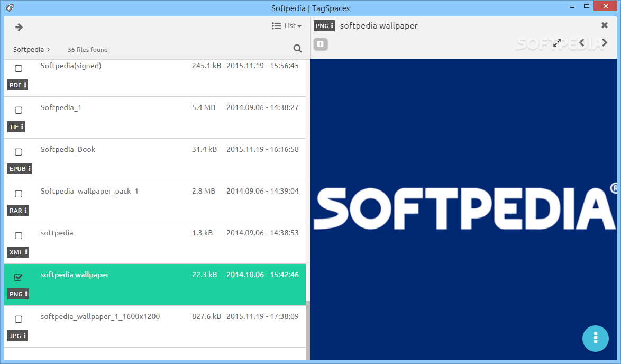Select the Softpedia_wallpaper_pack_1 file name
This screenshot has width=621, height=364.
(89, 192)
